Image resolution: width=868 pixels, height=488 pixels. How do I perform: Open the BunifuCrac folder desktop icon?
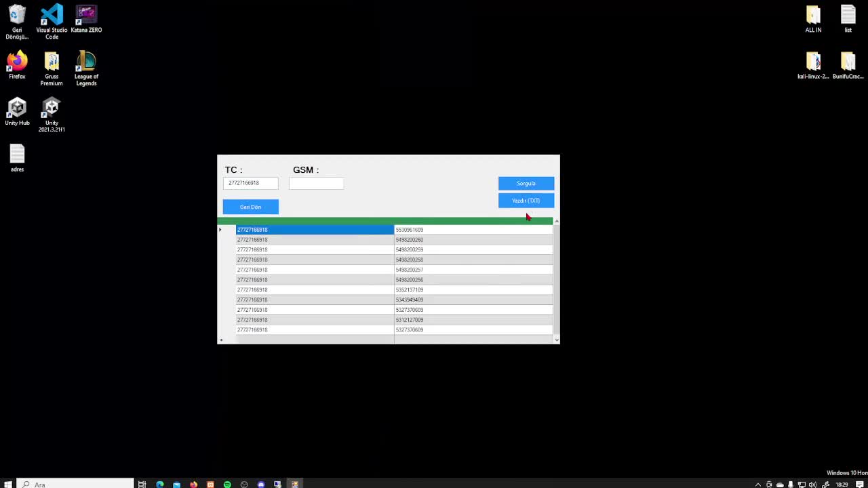click(x=848, y=66)
